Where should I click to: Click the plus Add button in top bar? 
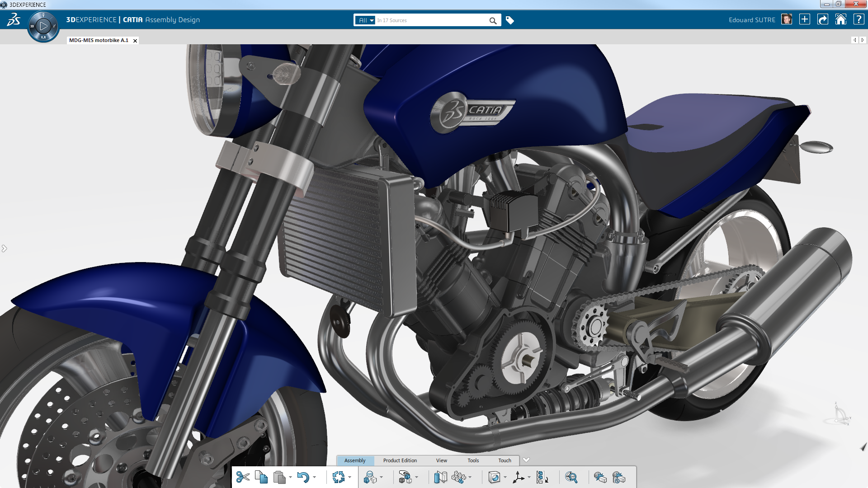point(805,19)
